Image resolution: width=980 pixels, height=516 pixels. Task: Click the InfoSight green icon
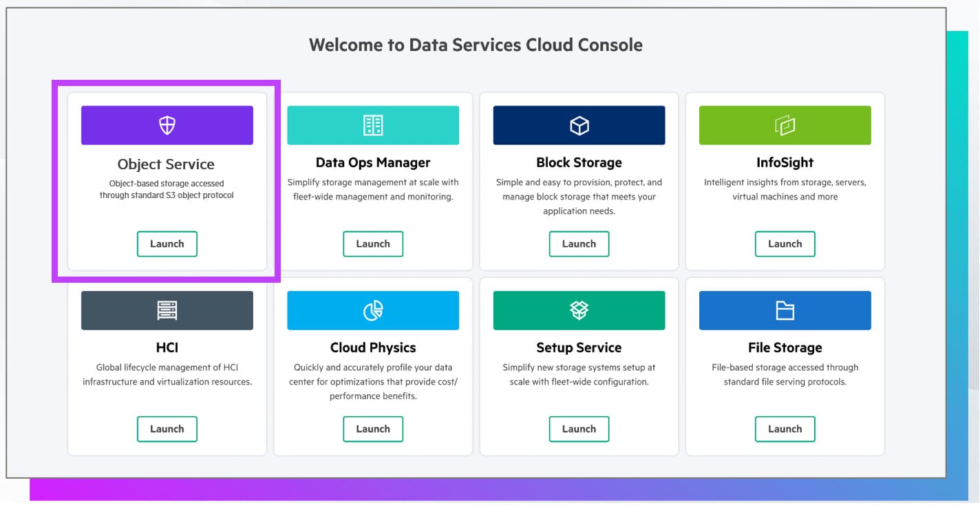coord(785,125)
